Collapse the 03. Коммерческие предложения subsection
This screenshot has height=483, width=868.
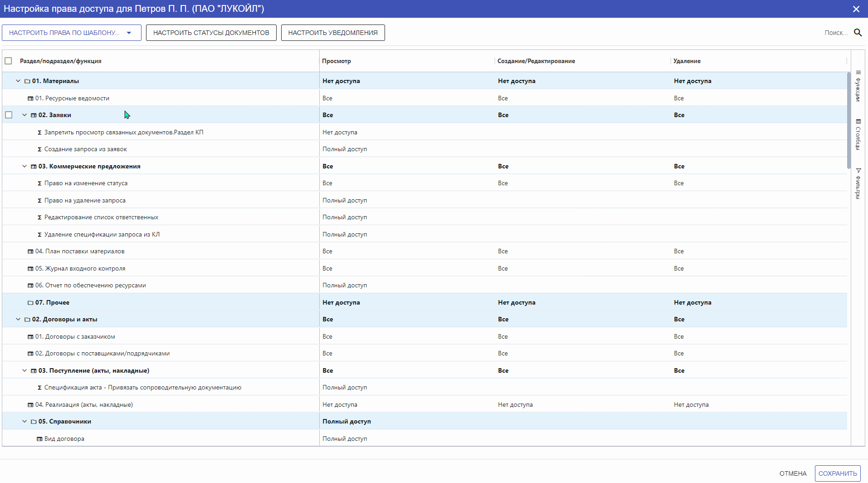coord(24,166)
